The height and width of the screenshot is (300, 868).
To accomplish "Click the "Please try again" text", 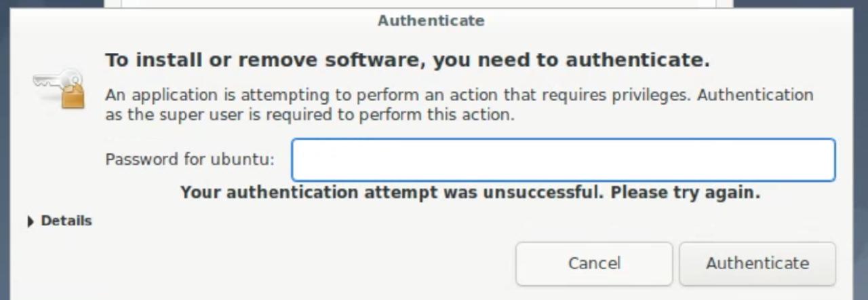I will (x=685, y=193).
